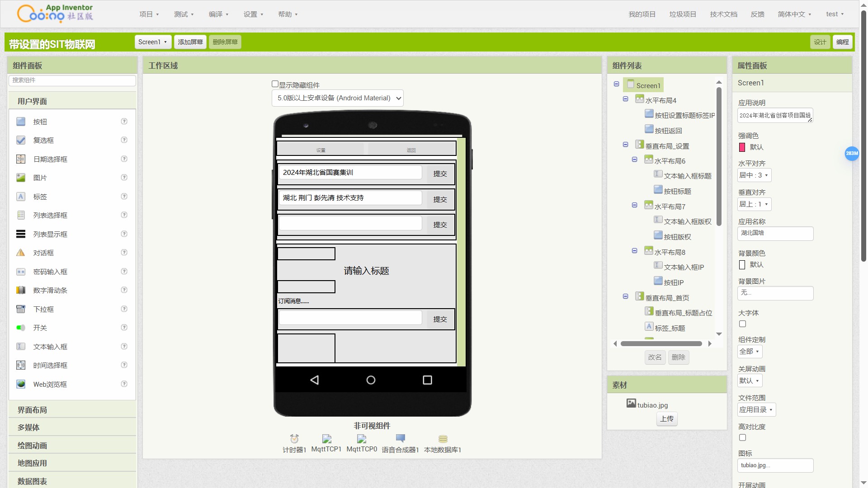Open the 编译 menu
Viewport: 868px width, 488px height.
click(x=218, y=14)
